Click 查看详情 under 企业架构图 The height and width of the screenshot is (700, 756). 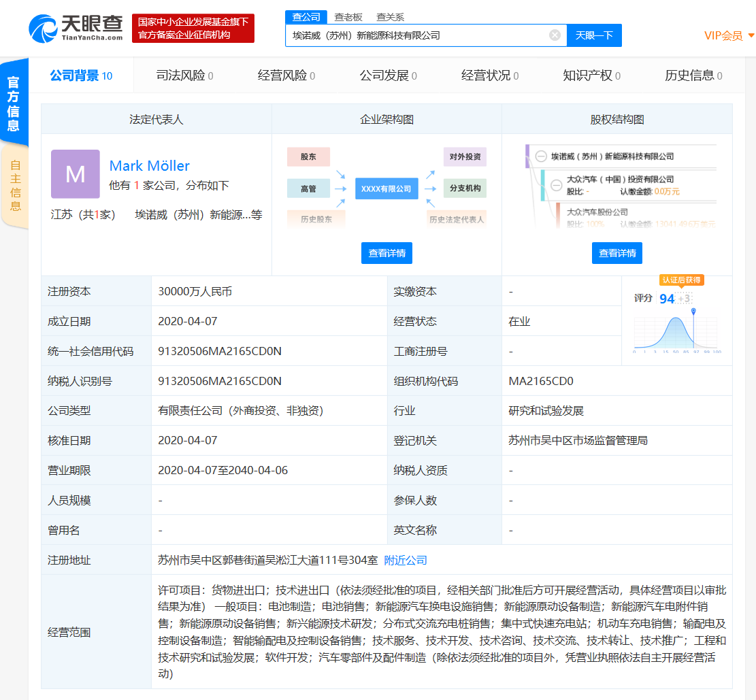(387, 253)
